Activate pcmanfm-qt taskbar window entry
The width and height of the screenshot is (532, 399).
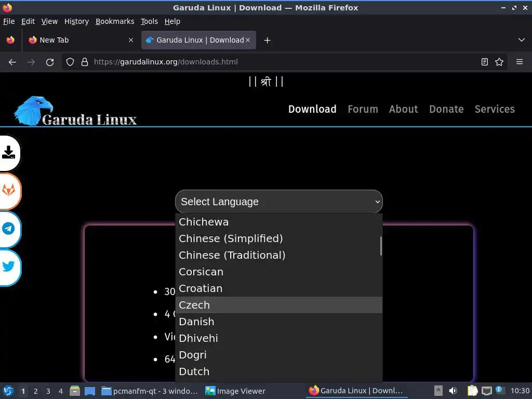pos(149,391)
